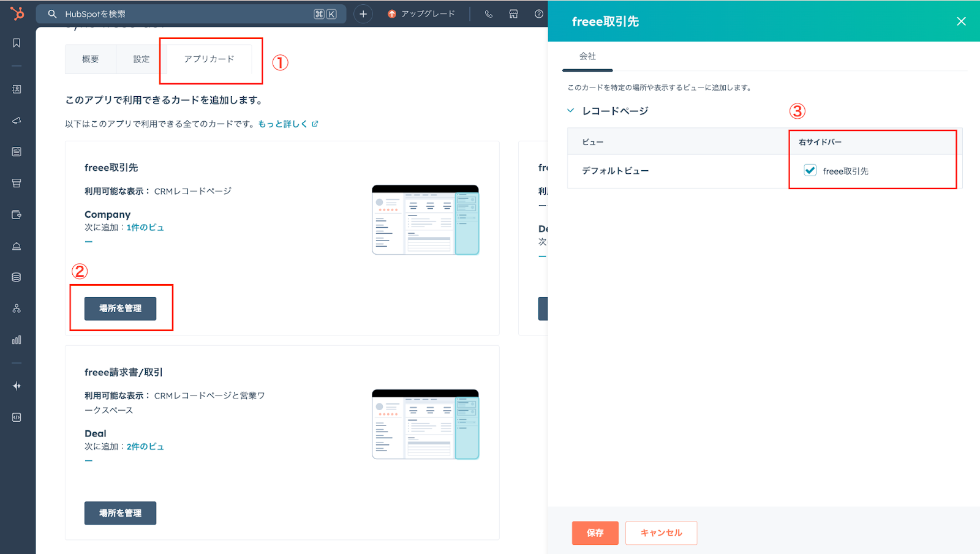The width and height of the screenshot is (980, 554).
Task: Open the automation workflow icon in sidebar
Action: pos(17,309)
